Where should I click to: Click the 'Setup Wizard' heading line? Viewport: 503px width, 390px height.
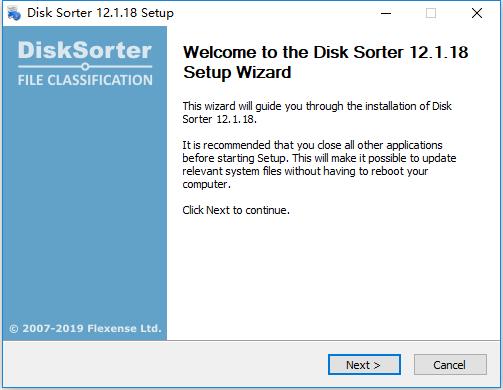click(237, 72)
